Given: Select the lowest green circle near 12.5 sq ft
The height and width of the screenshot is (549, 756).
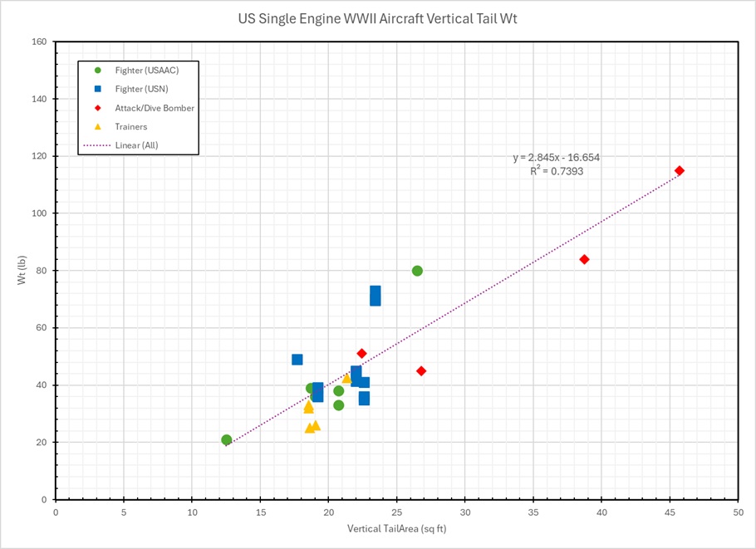Looking at the screenshot, I should coord(227,440).
